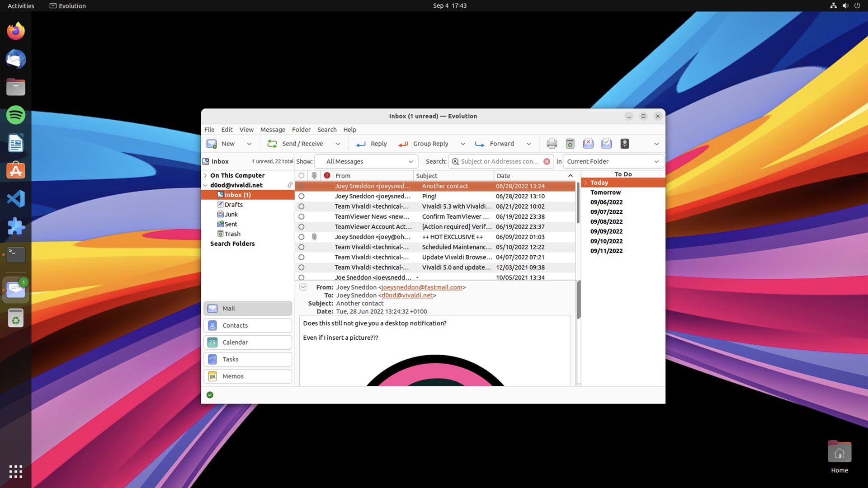Image resolution: width=868 pixels, height=488 pixels.
Task: Click the Print toolbar icon
Action: pos(552,144)
